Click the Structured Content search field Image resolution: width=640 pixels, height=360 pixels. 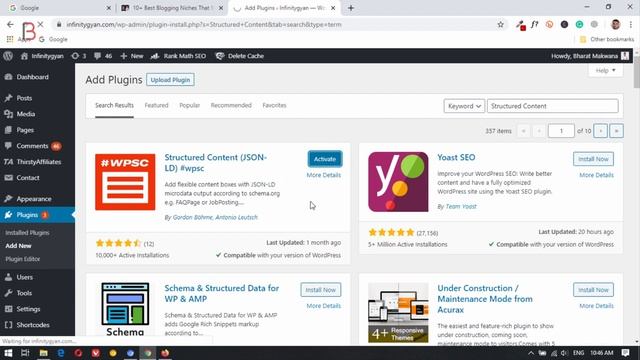(x=553, y=106)
